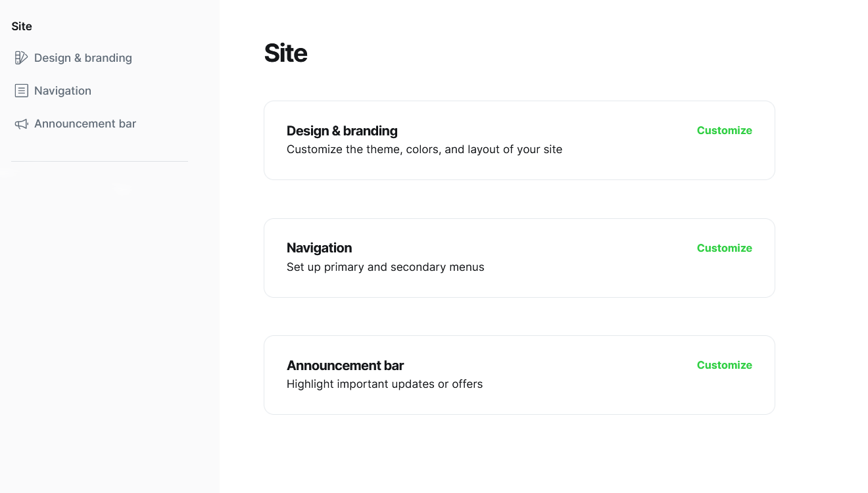Screen dimensions: 868x493
Task: Select Announcement bar in the sidebar
Action: [85, 124]
